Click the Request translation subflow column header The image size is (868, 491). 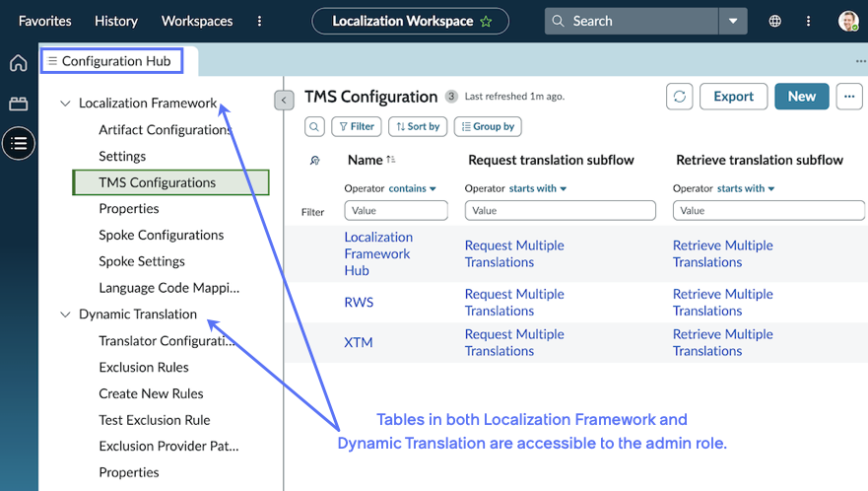551,160
